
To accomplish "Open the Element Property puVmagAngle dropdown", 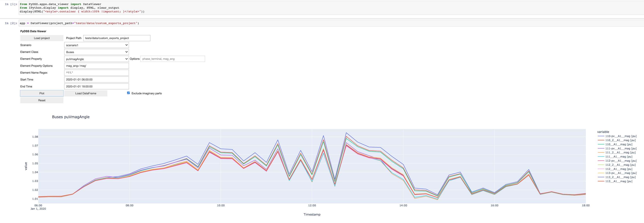I will coord(97,59).
